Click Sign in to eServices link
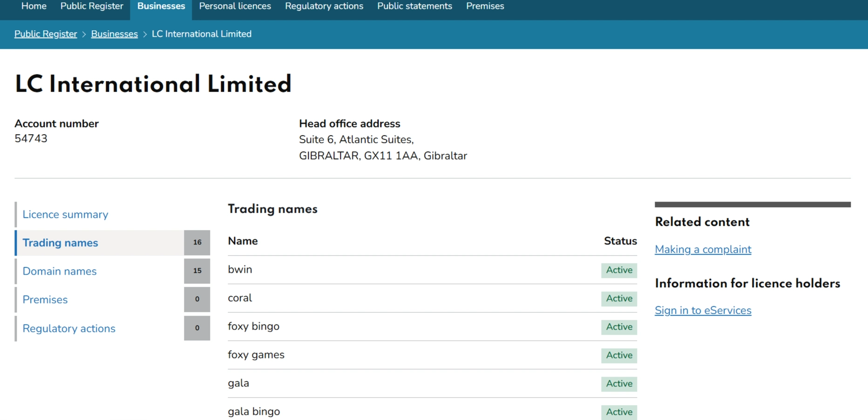868x420 pixels. 703,311
